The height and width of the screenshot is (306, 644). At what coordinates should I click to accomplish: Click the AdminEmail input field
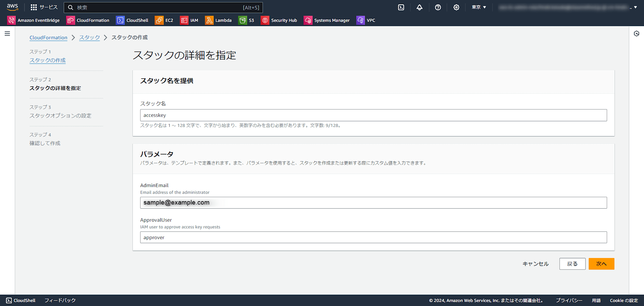click(374, 203)
